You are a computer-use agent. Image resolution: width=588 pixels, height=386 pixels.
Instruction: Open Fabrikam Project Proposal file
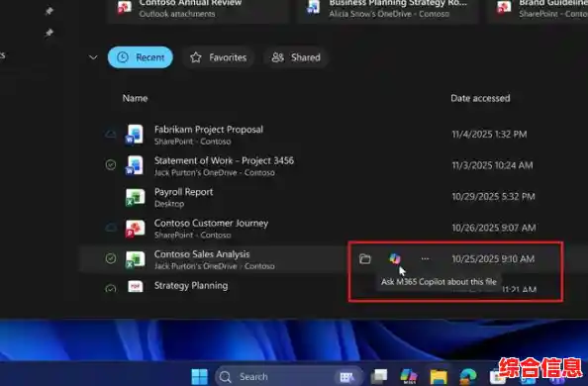209,130
